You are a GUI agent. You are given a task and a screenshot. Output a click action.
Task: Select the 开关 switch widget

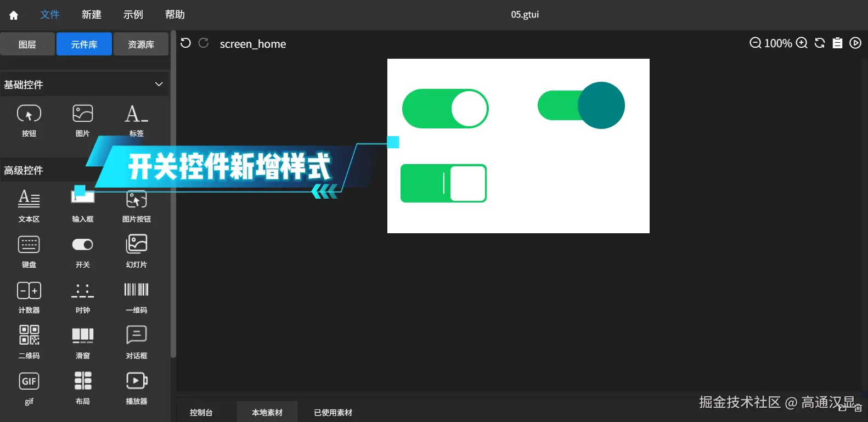[83, 251]
